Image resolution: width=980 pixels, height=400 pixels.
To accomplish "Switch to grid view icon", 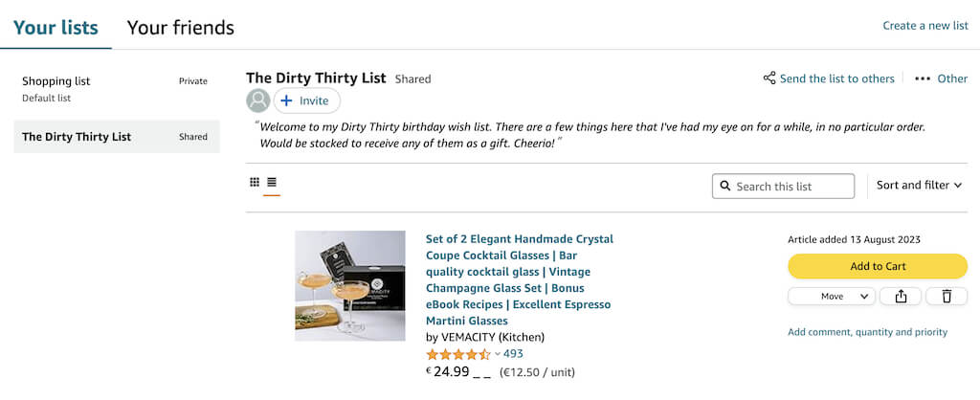I will [x=255, y=182].
